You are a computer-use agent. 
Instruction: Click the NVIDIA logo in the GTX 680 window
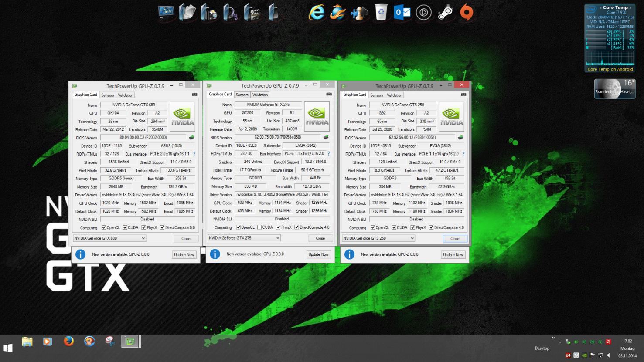(182, 117)
